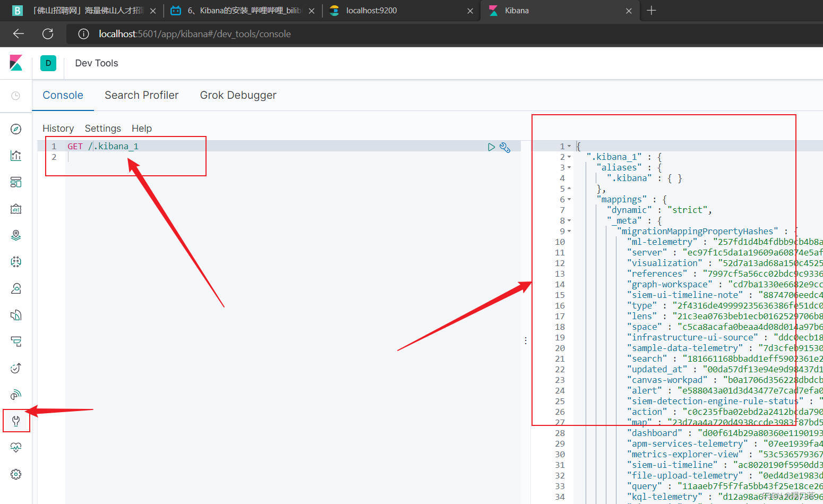Open the Dev Tools wrench sidebar icon
The image size is (823, 504).
point(16,421)
